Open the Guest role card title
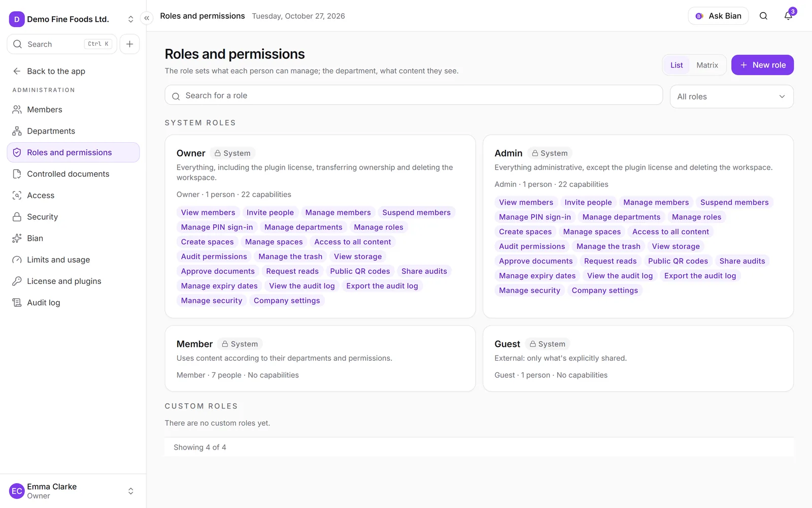Viewport: 812px width, 508px height. (x=507, y=344)
